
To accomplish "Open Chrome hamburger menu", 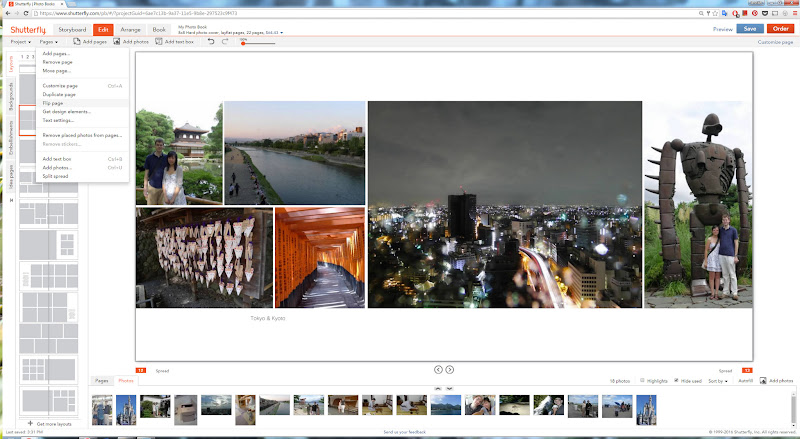I will coord(793,13).
